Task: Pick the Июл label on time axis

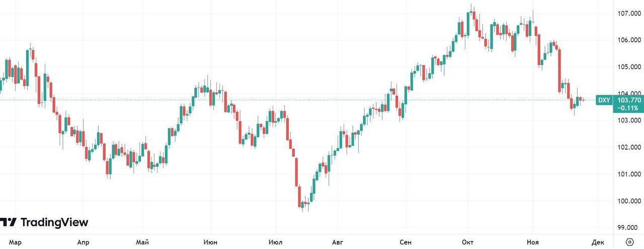Action: 275,242
